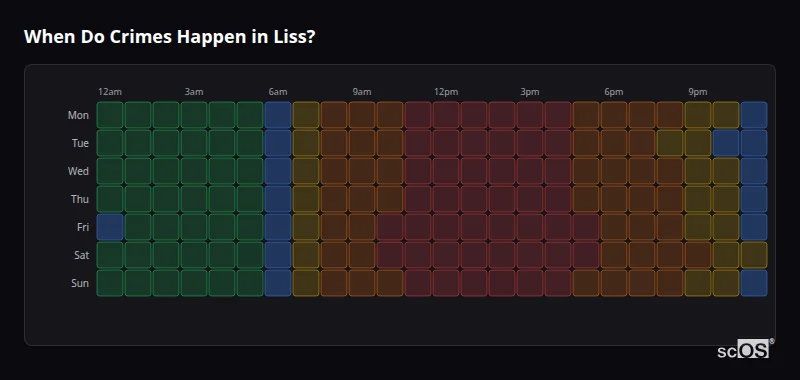This screenshot has height=380, width=800.
Task: Click the '6pm' column label
Action: tap(614, 92)
